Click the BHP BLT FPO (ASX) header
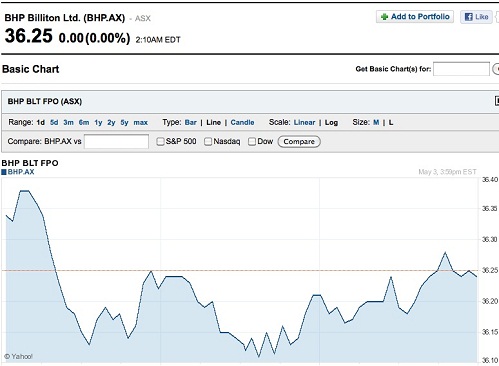 (45, 101)
